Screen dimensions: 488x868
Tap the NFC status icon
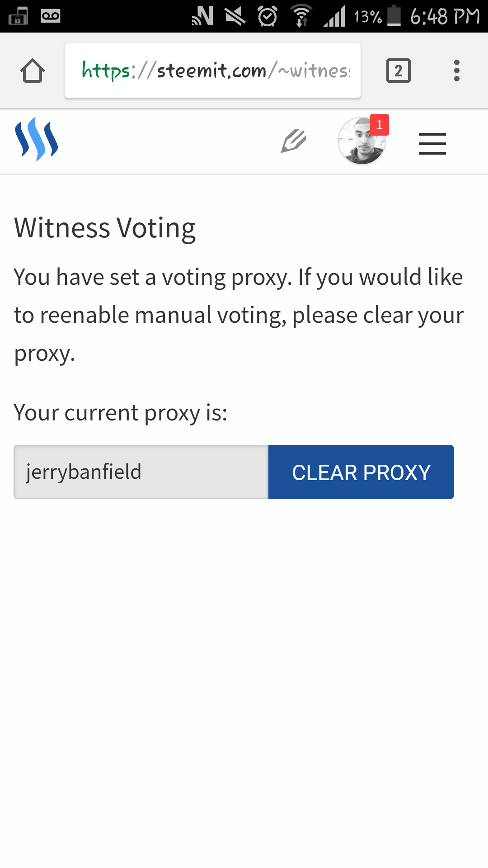click(x=202, y=16)
